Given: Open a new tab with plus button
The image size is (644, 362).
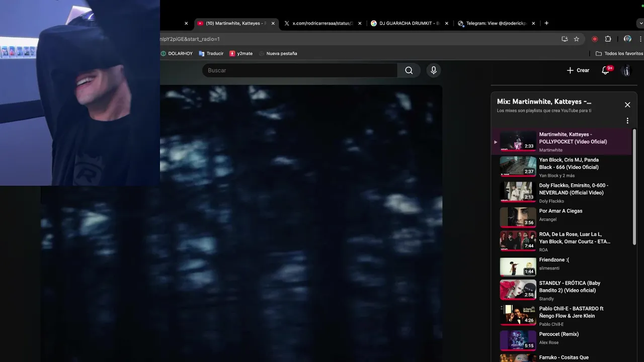Looking at the screenshot, I should pos(546,23).
